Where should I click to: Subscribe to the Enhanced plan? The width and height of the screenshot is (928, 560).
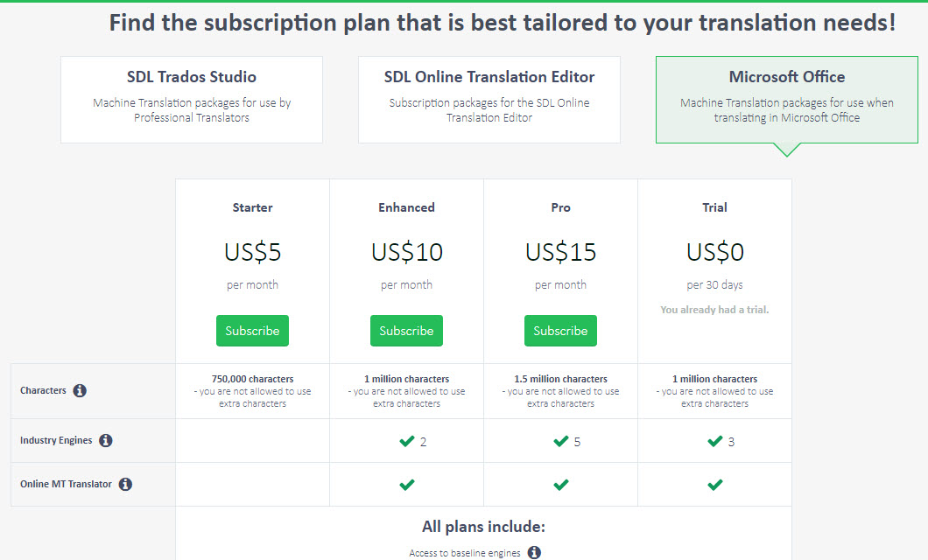406,331
